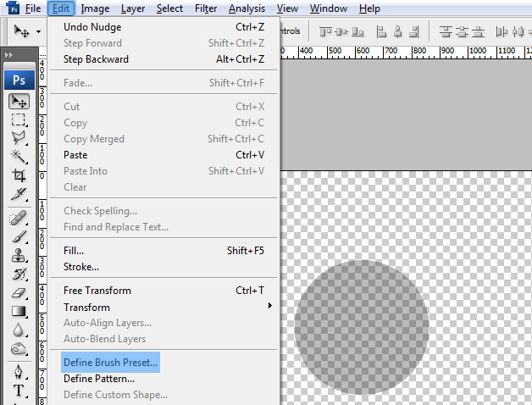The height and width of the screenshot is (405, 532).
Task: Click Align Right Edges icon
Action: [414, 32]
